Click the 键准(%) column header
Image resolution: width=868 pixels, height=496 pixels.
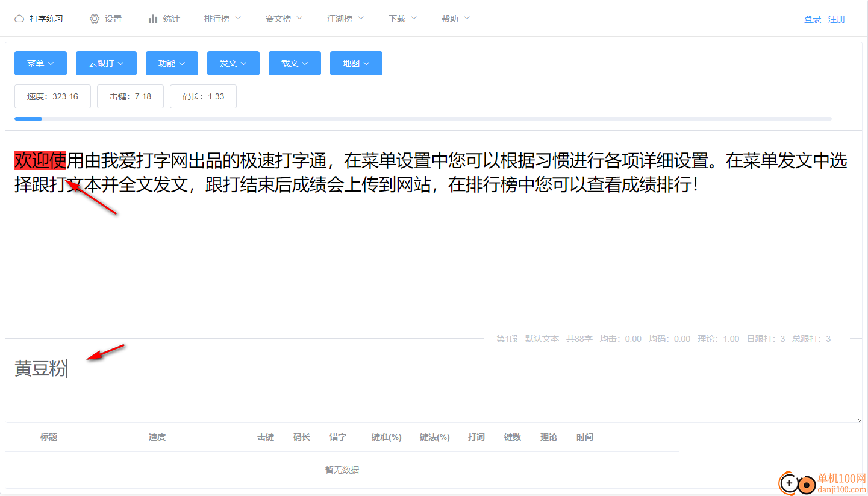[x=387, y=437]
